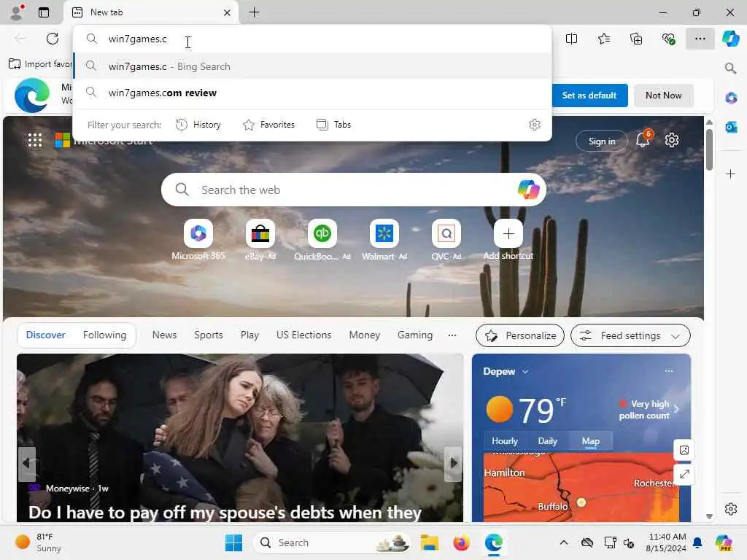This screenshot has width=747, height=560.
Task: Refresh the page with reload icon
Action: tap(53, 39)
